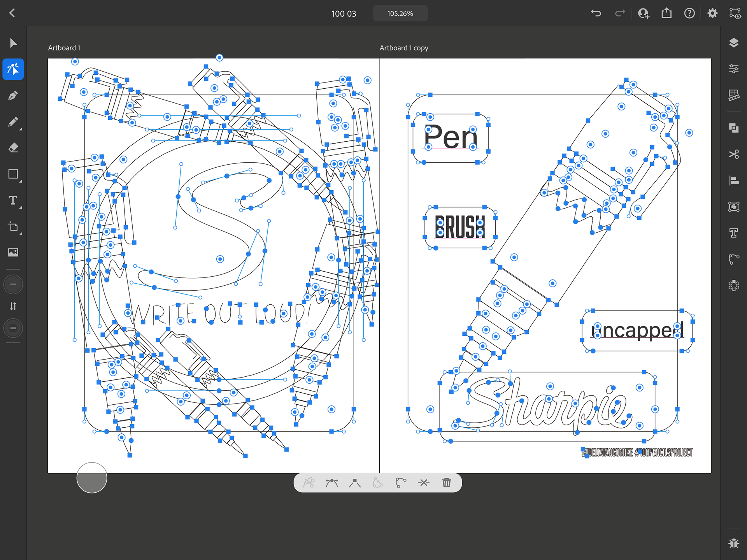Select the Rectangle shape tool
747x560 pixels.
(13, 174)
